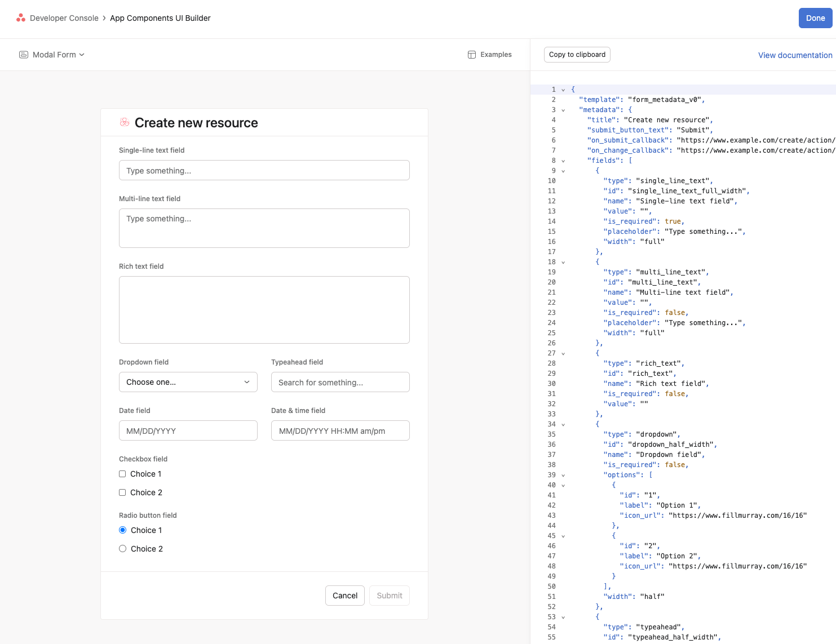
Task: Collapse the code fold arrow at line 1
Action: tap(563, 90)
